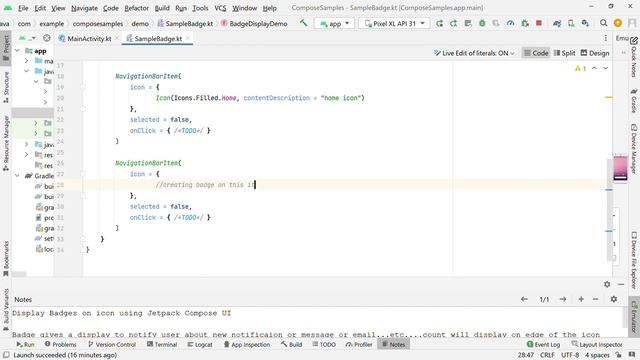640x360 pixels.
Task: Switch to the MainActivity.kt tab
Action: pyautogui.click(x=89, y=39)
